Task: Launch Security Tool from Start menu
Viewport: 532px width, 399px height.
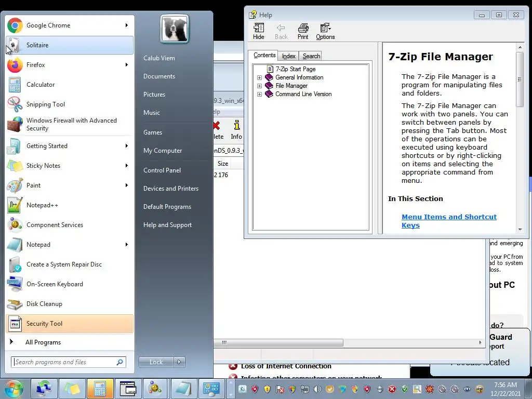Action: (70, 323)
